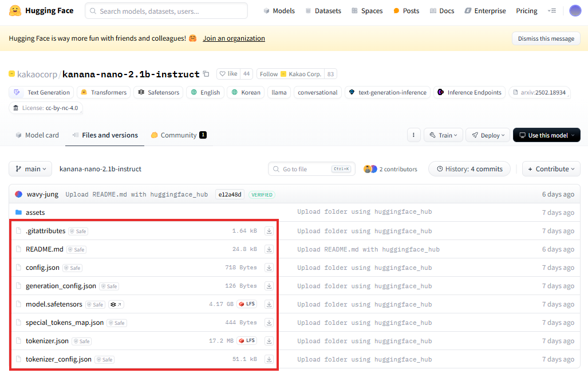Go to Models in the top navigation

[279, 11]
